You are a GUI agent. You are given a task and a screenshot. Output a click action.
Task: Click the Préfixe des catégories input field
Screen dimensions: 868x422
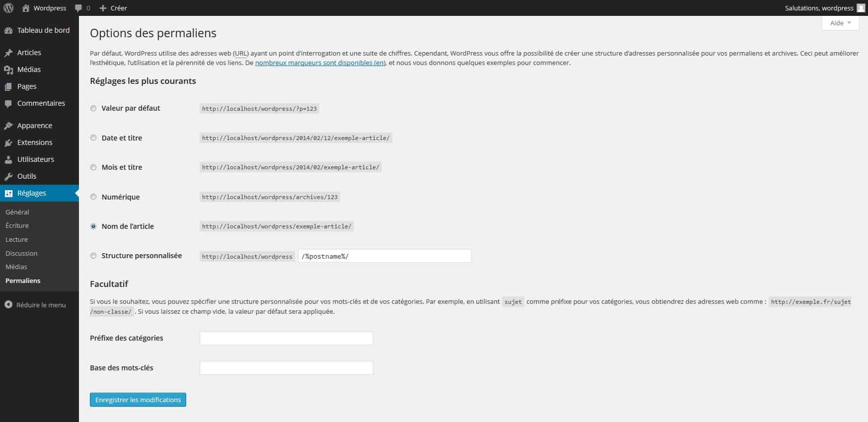[286, 338]
